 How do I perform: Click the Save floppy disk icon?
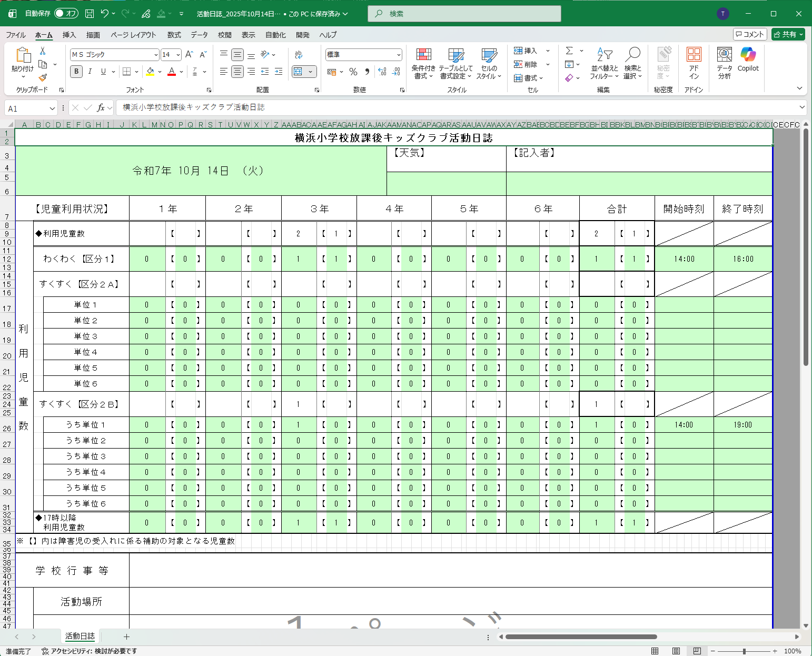coord(90,14)
